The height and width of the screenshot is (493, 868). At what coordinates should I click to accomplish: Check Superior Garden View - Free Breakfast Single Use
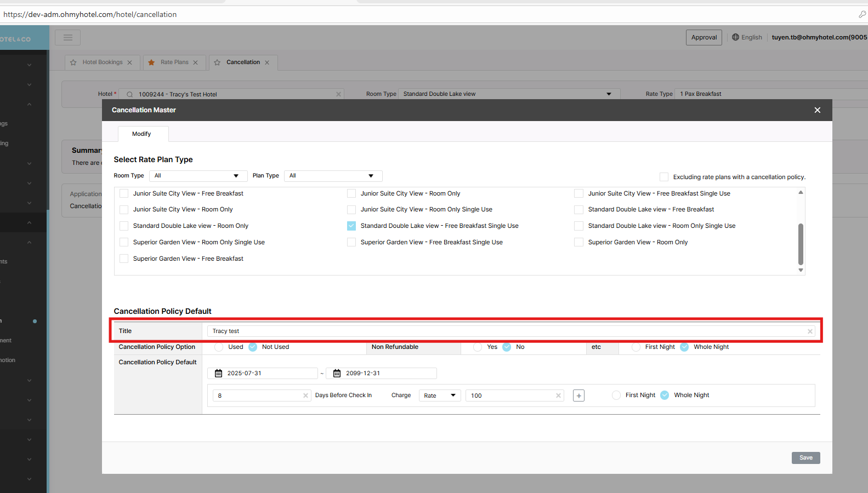coord(351,242)
